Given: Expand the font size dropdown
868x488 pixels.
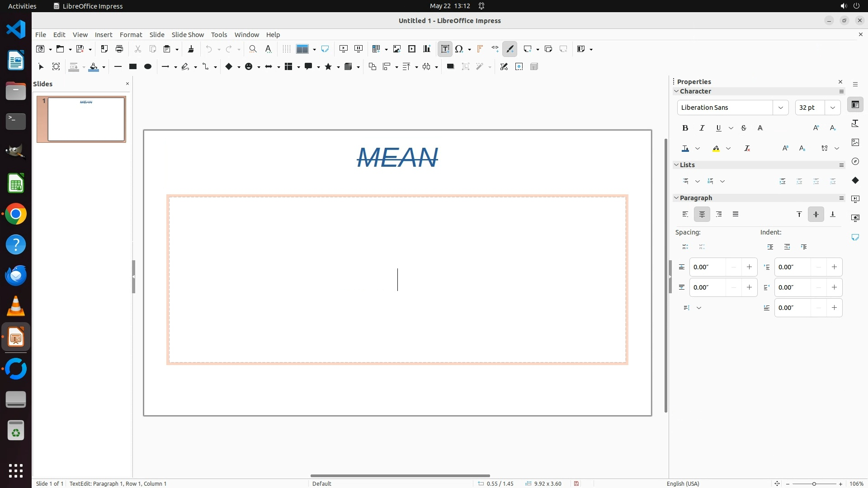Looking at the screenshot, I should [832, 108].
